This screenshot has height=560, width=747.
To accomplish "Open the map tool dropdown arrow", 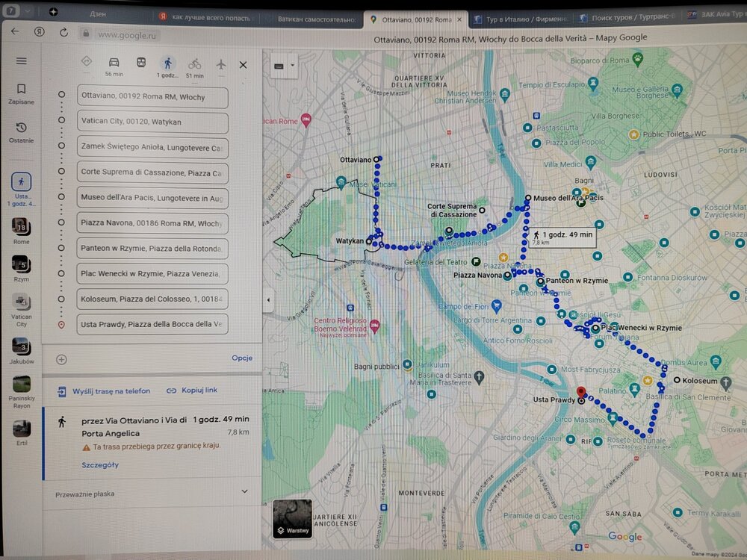I will (293, 66).
